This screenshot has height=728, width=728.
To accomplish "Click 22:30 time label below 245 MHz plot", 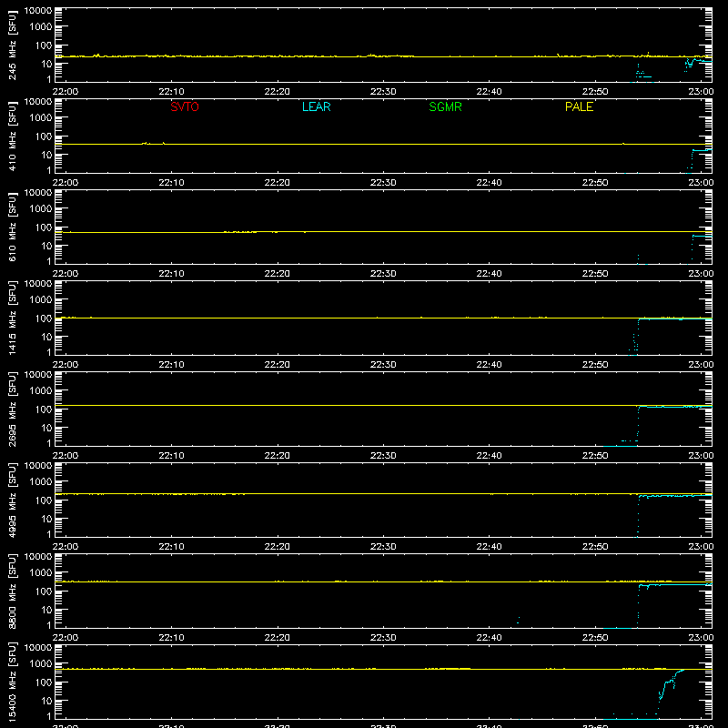I will pyautogui.click(x=383, y=92).
